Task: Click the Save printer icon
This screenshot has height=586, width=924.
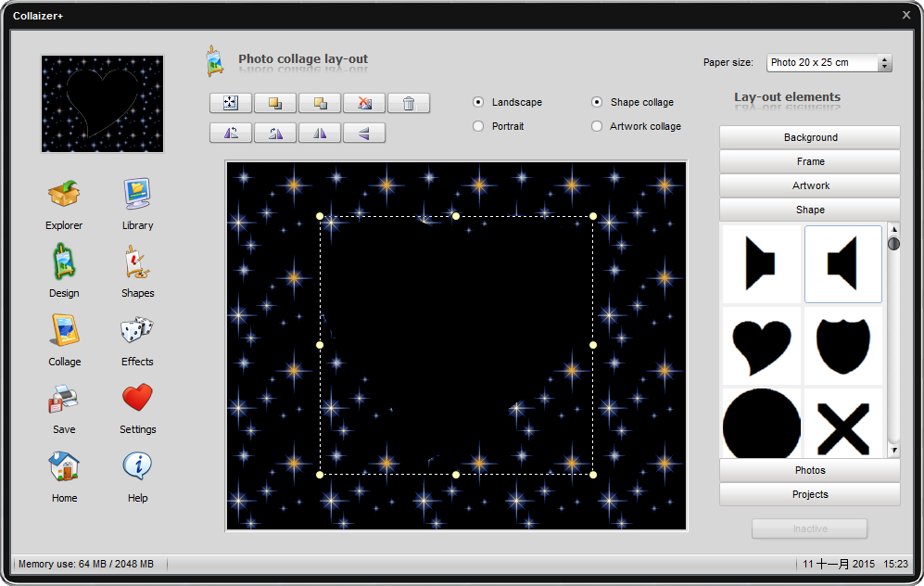Action: (x=64, y=400)
